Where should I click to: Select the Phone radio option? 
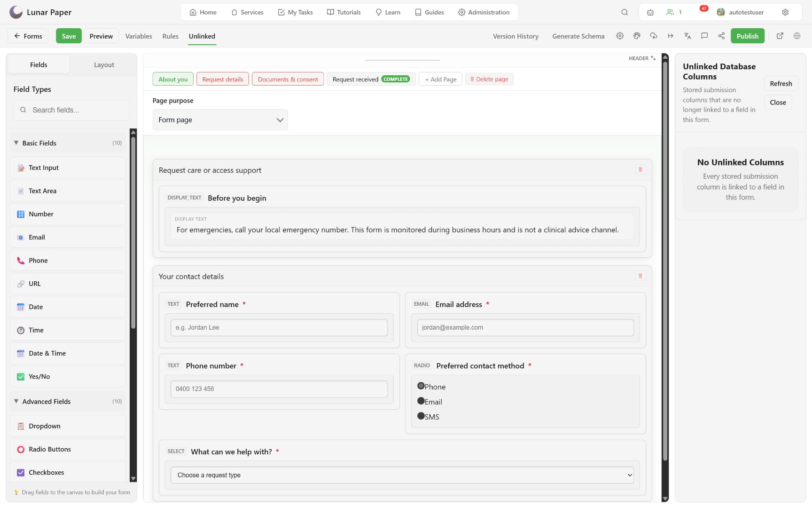(421, 386)
